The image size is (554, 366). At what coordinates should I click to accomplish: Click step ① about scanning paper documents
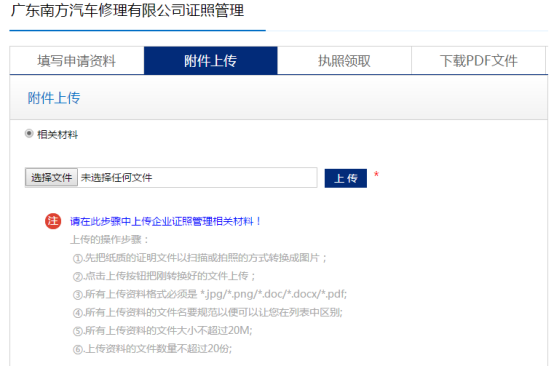(x=200, y=258)
